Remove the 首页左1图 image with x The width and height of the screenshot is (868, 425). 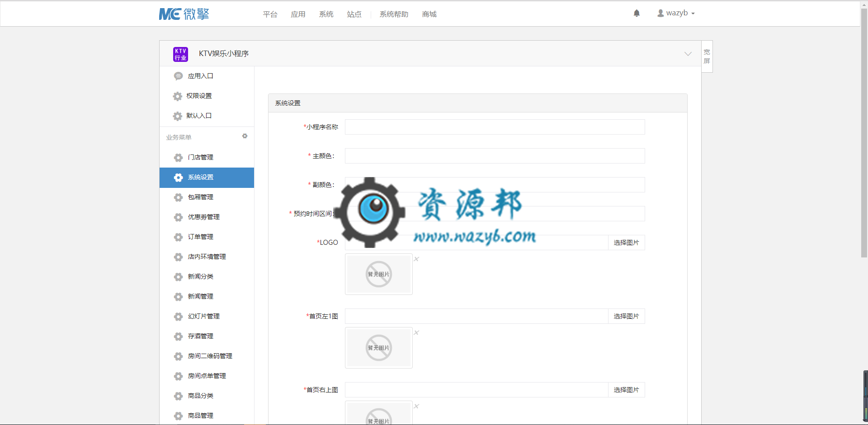click(x=416, y=332)
